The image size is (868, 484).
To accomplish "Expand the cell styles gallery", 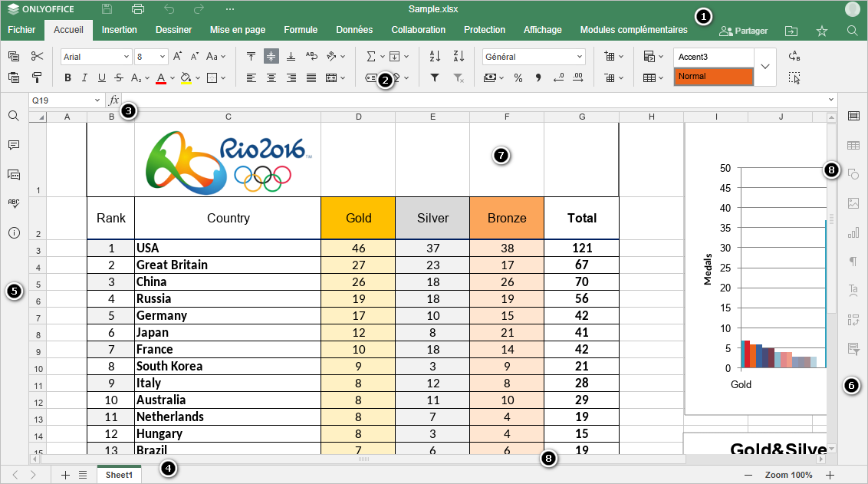I will coord(765,67).
